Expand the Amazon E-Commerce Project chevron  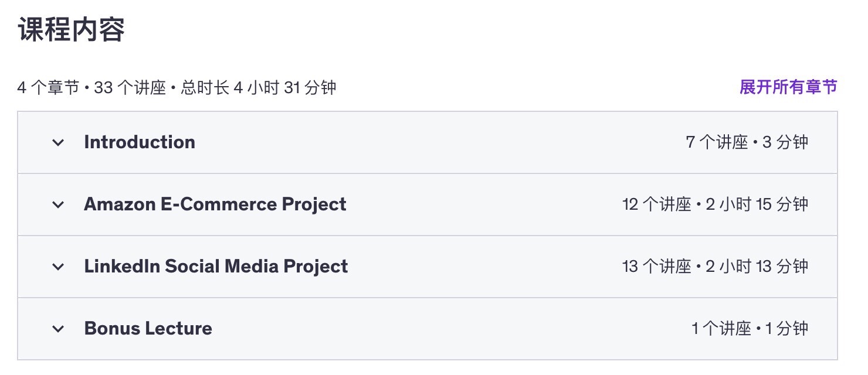(57, 204)
